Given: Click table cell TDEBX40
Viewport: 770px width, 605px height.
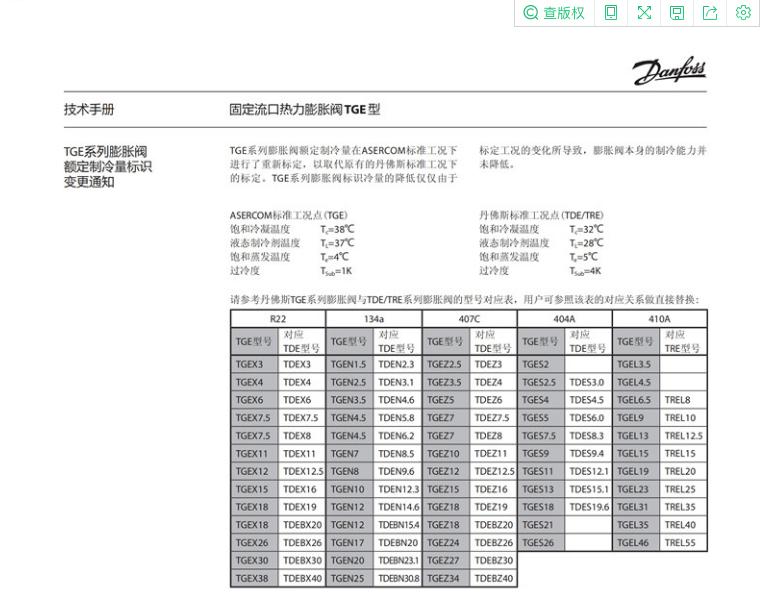Looking at the screenshot, I should pyautogui.click(x=302, y=578).
